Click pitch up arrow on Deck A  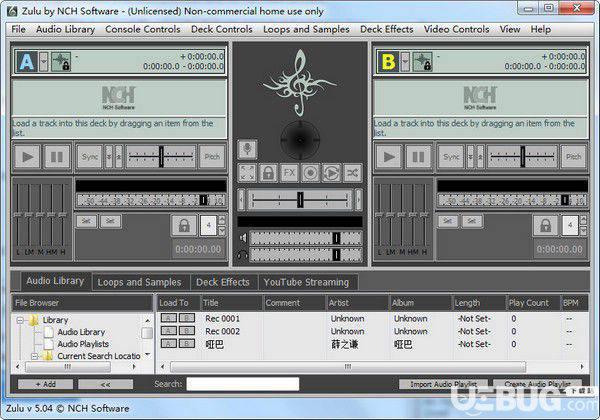[x=119, y=156]
